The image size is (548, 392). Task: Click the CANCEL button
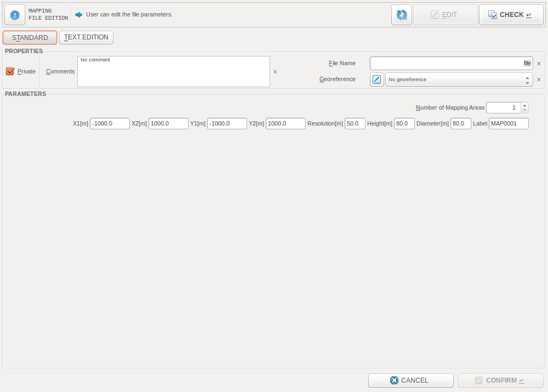tap(411, 380)
